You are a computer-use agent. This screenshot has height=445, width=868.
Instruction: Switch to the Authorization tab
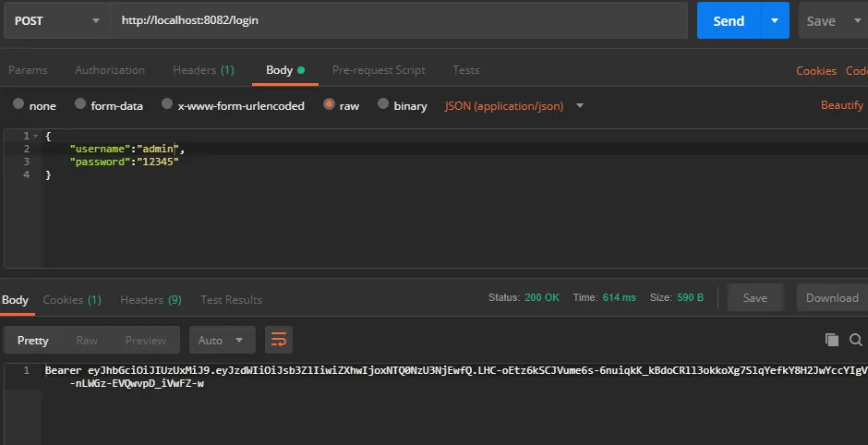coord(110,70)
